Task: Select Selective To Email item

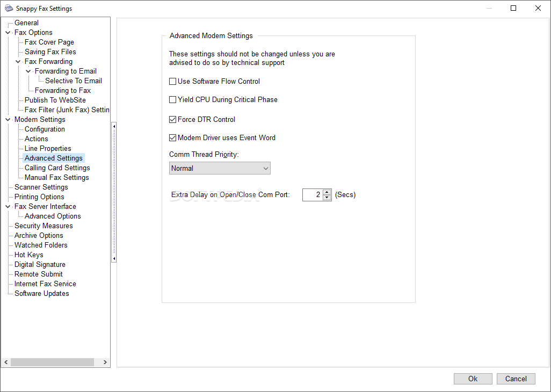Action: click(74, 81)
